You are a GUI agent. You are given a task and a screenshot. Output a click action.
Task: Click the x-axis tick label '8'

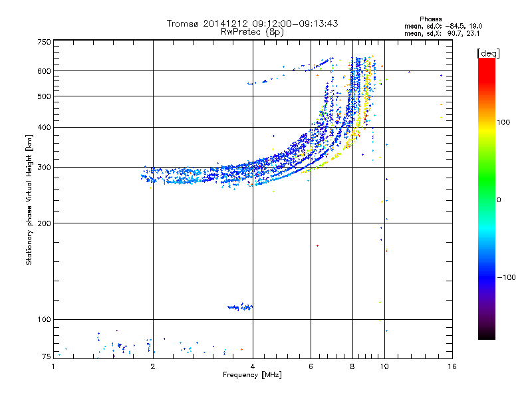tap(352, 366)
